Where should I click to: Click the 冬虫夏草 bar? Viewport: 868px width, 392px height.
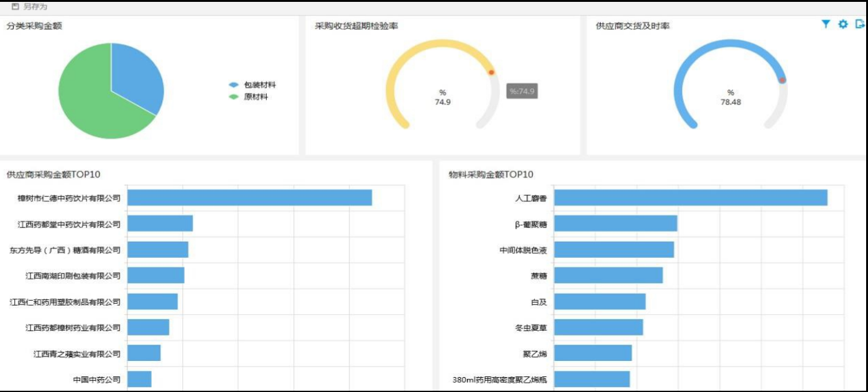[598, 327]
